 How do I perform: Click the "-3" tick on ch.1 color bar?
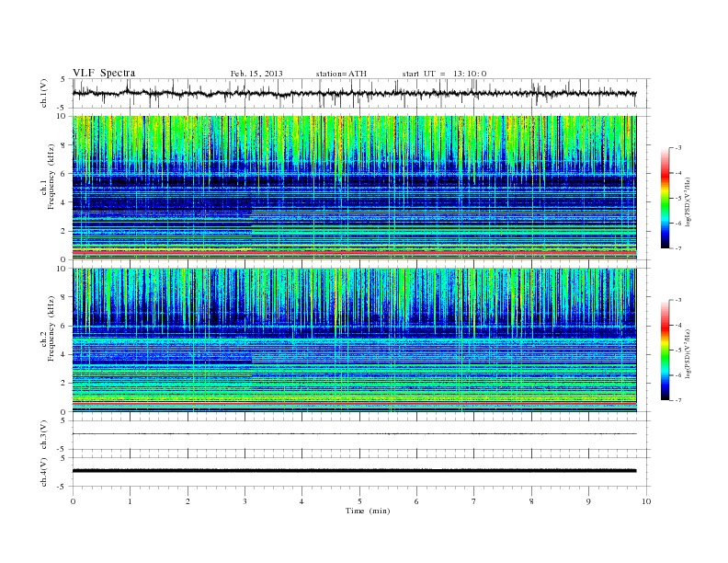[678, 148]
